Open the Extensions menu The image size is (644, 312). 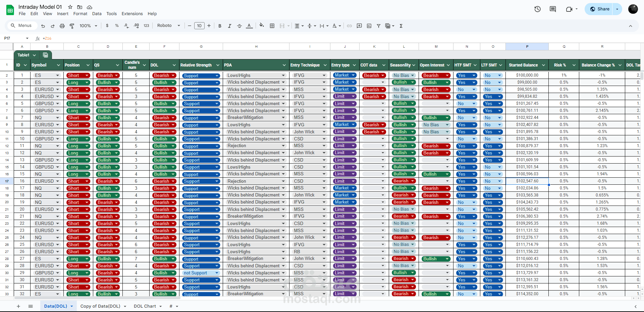(132, 14)
